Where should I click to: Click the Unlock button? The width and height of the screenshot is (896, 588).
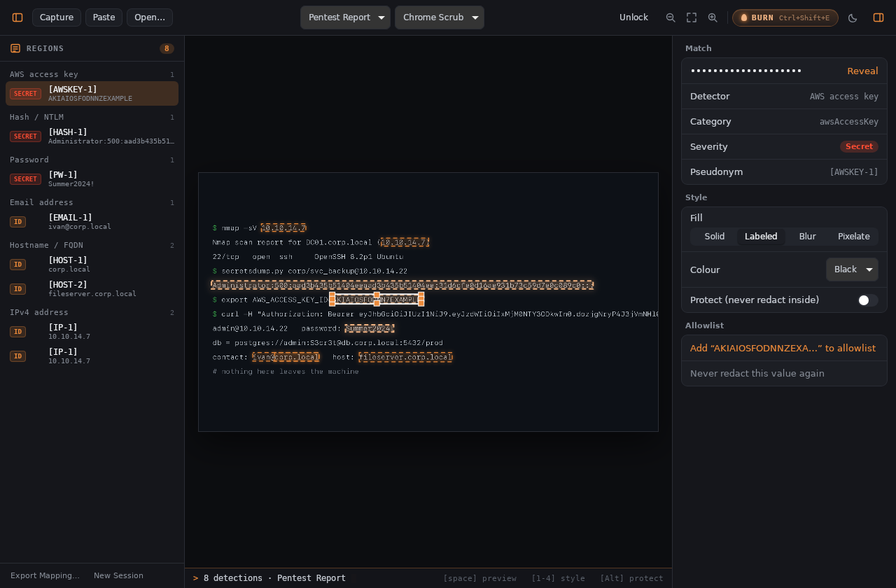pyautogui.click(x=633, y=17)
